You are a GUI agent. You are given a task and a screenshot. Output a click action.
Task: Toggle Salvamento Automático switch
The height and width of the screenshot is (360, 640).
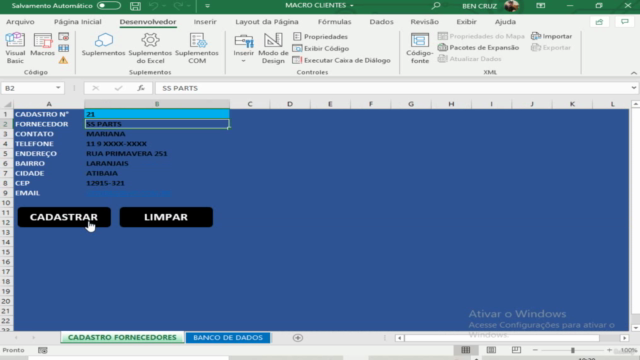(109, 6)
